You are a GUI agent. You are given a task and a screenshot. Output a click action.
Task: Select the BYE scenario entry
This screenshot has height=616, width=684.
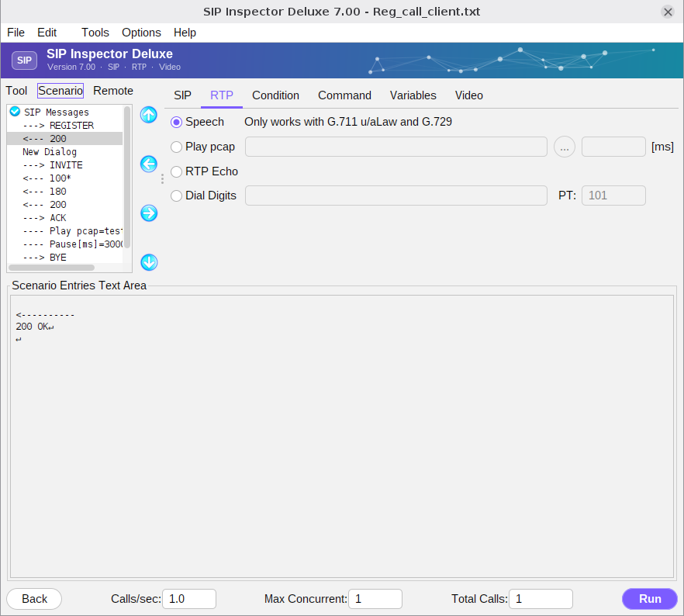[64, 258]
